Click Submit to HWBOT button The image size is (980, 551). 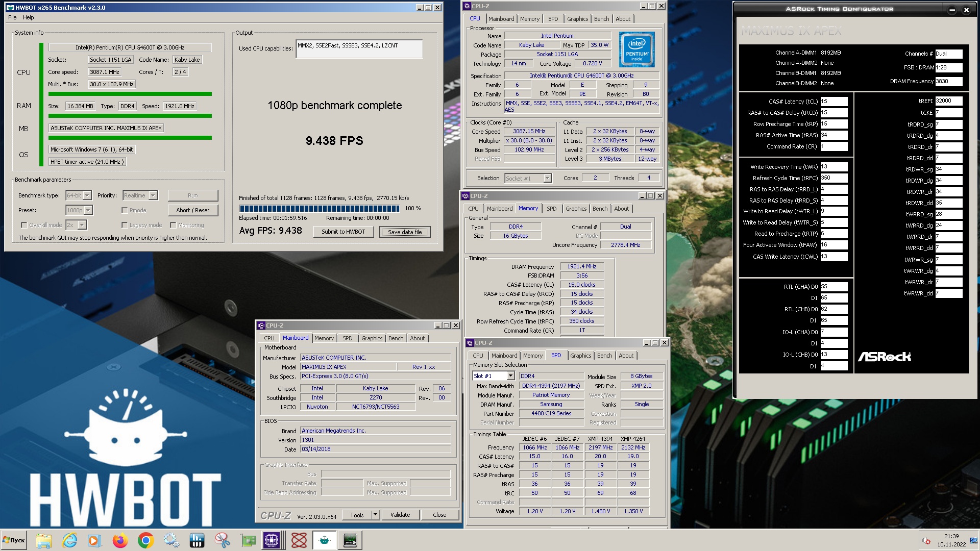click(343, 232)
